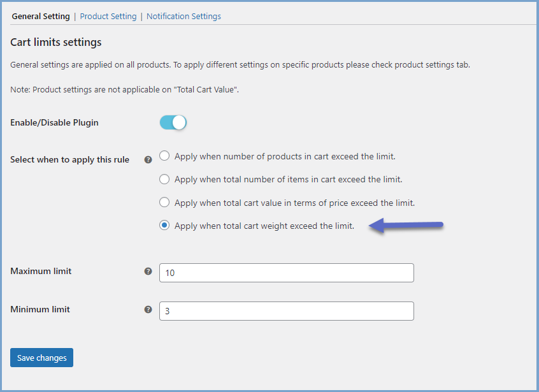
Task: Click the Save changes button
Action: click(x=42, y=358)
